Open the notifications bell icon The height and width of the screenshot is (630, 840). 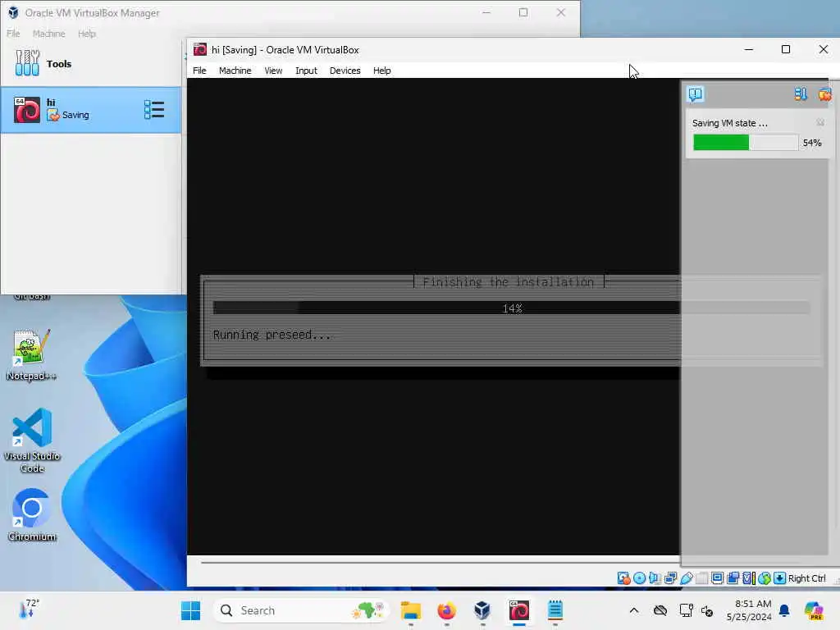[x=784, y=610]
